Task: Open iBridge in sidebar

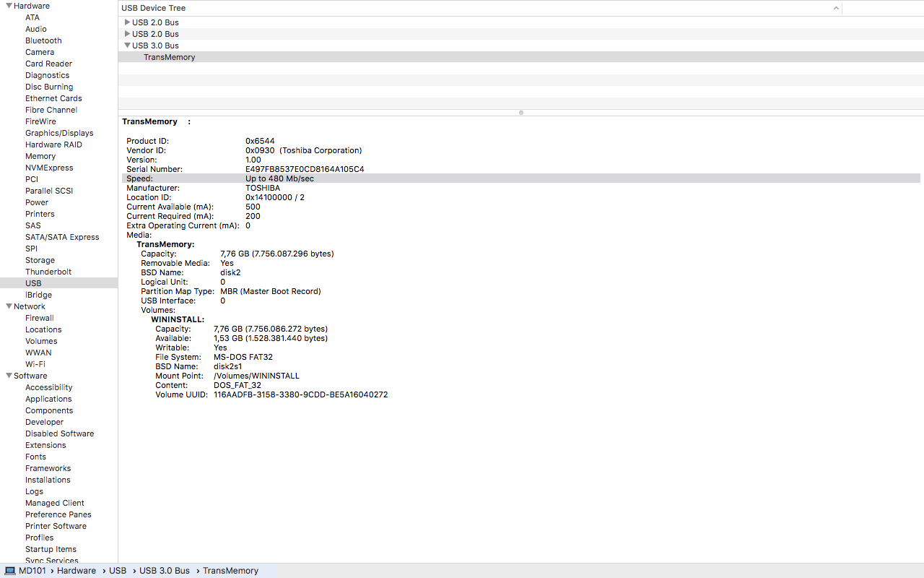Action: click(x=38, y=295)
